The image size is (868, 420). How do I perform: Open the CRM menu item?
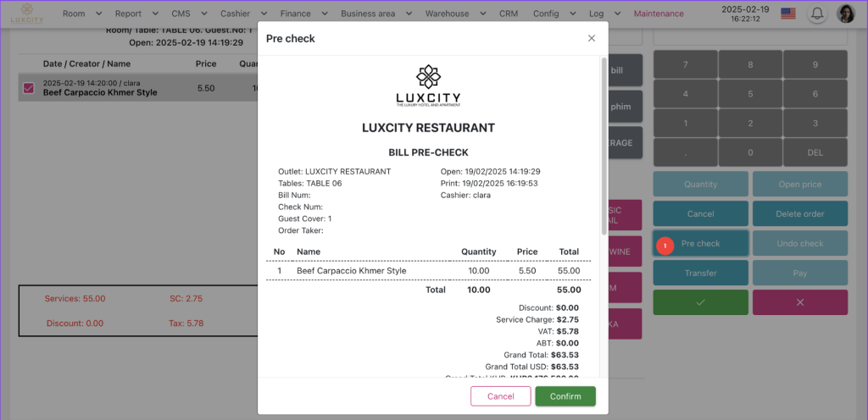[x=509, y=14]
